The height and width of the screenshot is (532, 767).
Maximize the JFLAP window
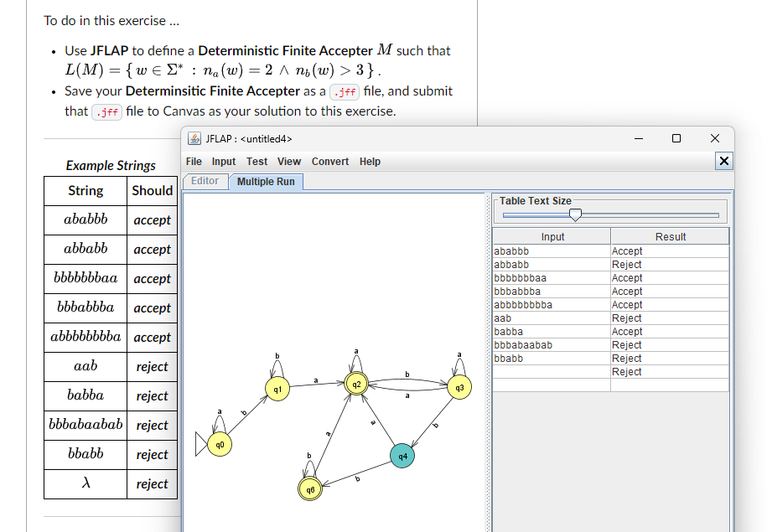coord(676,139)
